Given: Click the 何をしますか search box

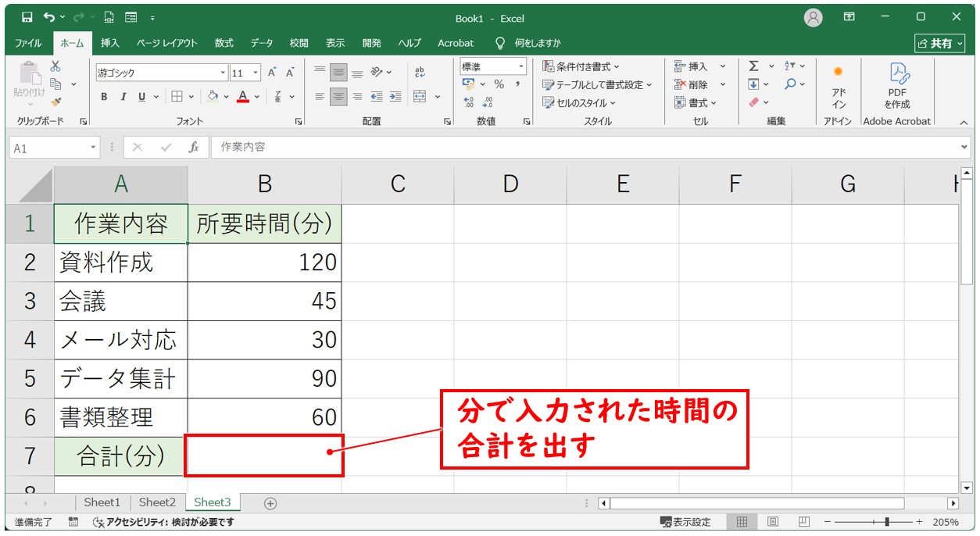Looking at the screenshot, I should (528, 43).
